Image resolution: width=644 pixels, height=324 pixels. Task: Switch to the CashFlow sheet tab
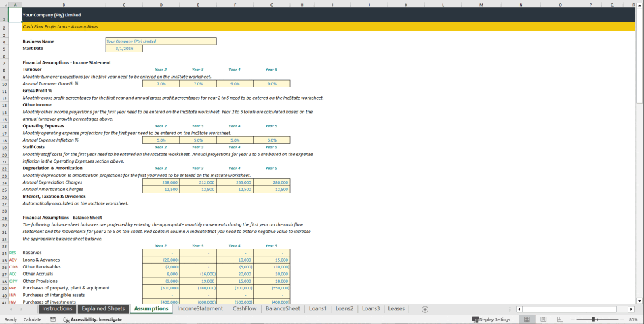(x=244, y=309)
